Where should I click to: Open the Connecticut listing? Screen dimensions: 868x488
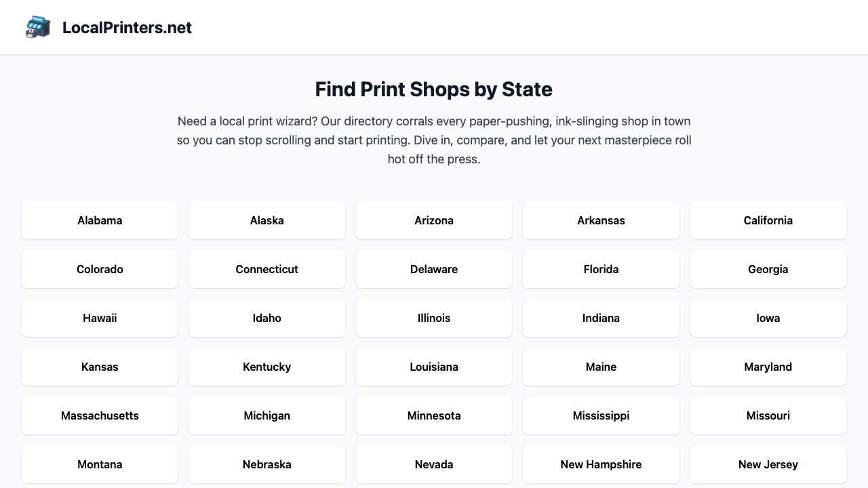267,269
